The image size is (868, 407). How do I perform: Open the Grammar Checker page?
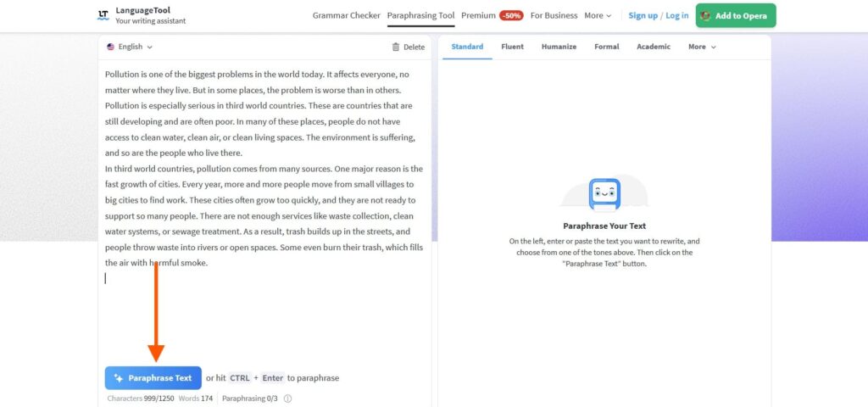tap(346, 15)
